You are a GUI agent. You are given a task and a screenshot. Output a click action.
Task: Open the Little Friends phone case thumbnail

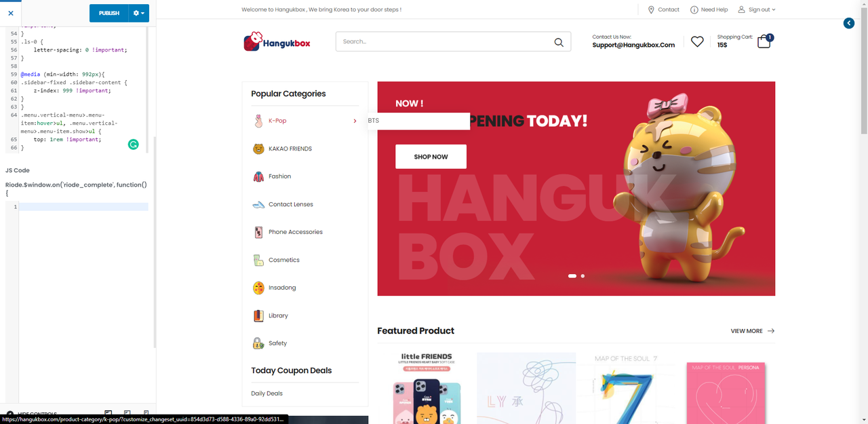click(427, 388)
